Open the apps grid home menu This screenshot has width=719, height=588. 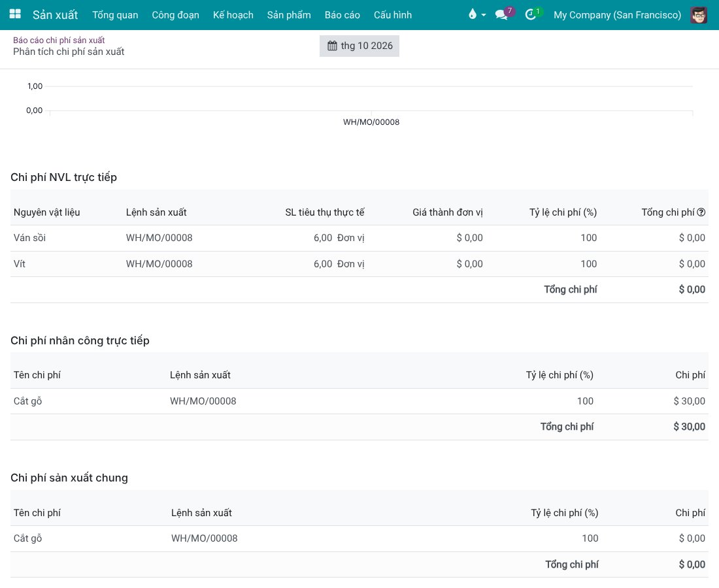[15, 14]
